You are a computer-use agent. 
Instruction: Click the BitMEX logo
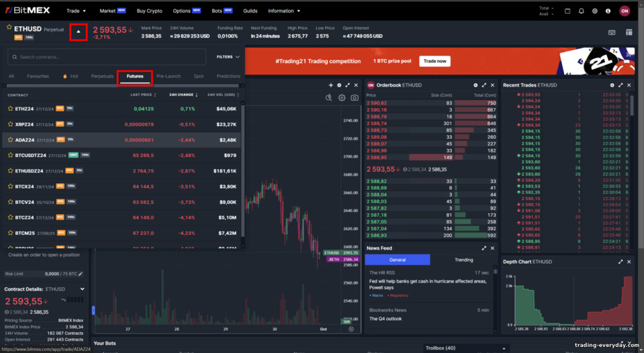tap(28, 10)
